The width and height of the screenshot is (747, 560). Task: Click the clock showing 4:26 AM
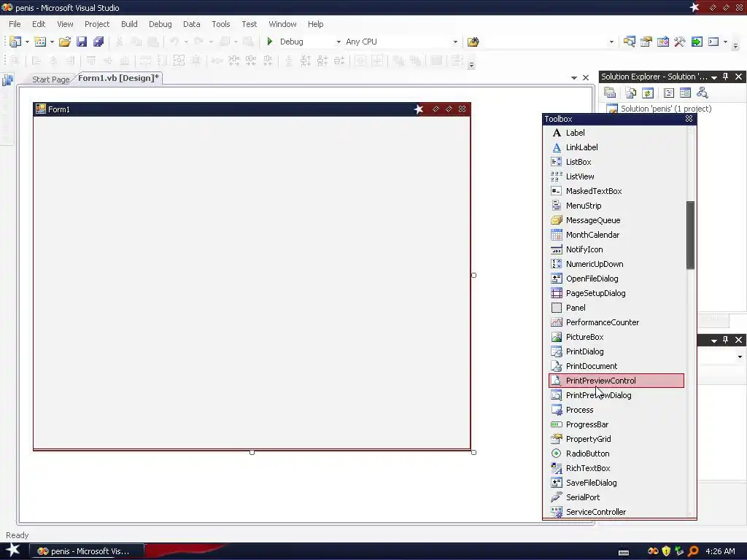pos(720,551)
